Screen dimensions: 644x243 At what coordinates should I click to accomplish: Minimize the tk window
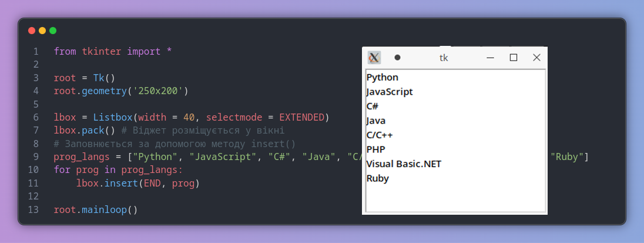491,57
